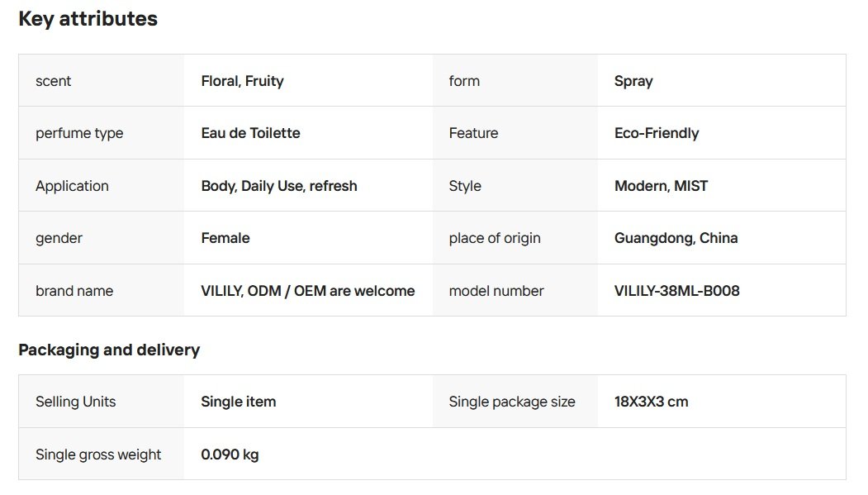The height and width of the screenshot is (495, 868).
Task: Click the 18X3X3 cm package size
Action: click(651, 402)
